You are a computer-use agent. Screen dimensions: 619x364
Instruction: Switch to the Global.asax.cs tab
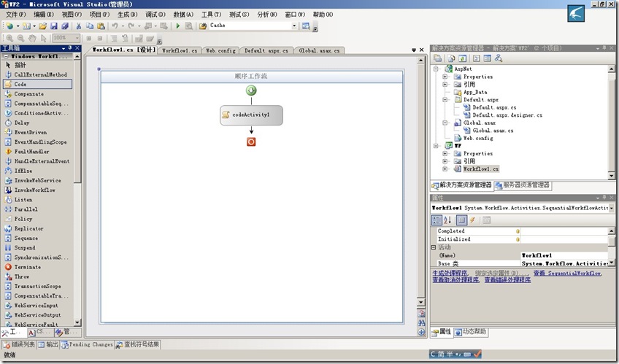pyautogui.click(x=319, y=50)
